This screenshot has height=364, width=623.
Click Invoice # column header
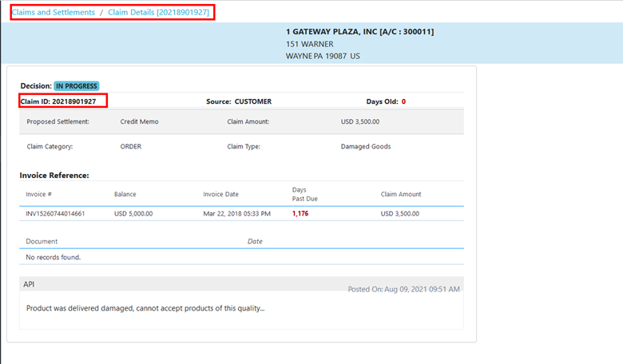pyautogui.click(x=38, y=194)
